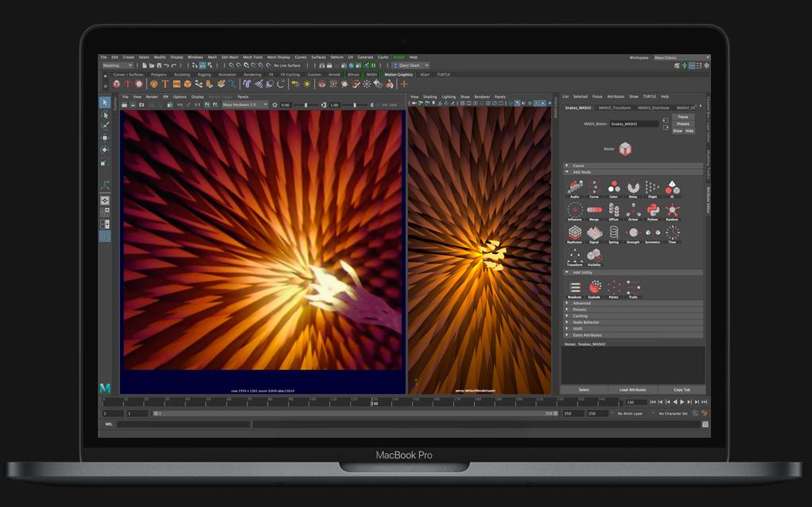Screen dimensions: 812x507
Task: Add a MASH Spring node
Action: coord(614,232)
